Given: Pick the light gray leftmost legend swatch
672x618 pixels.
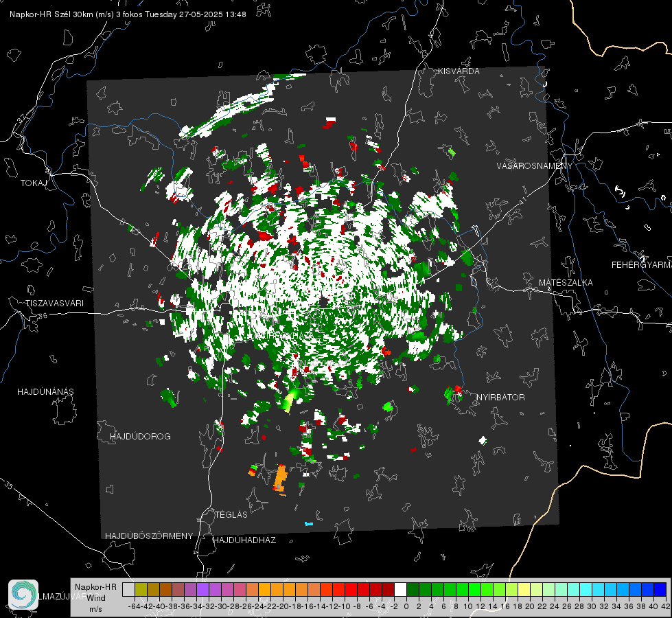Looking at the screenshot, I should click(x=128, y=589).
